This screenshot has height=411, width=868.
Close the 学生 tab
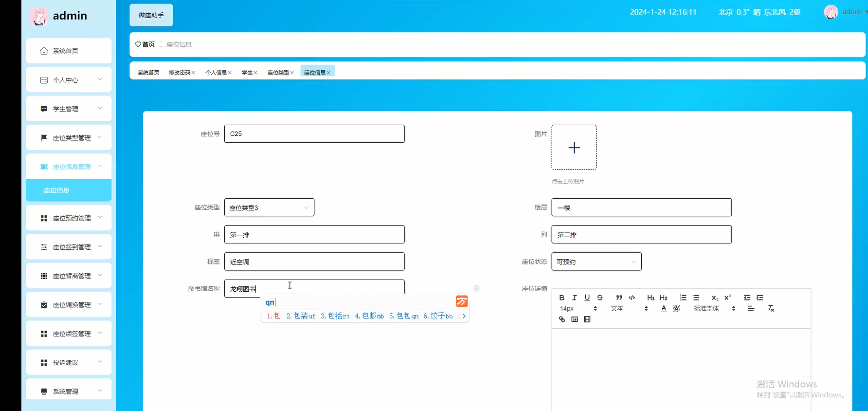pos(255,73)
